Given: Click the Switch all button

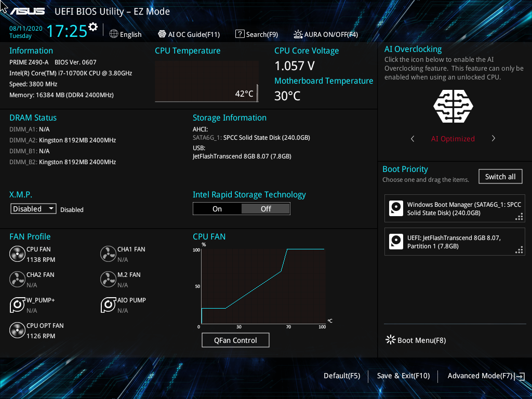Looking at the screenshot, I should coord(500,177).
